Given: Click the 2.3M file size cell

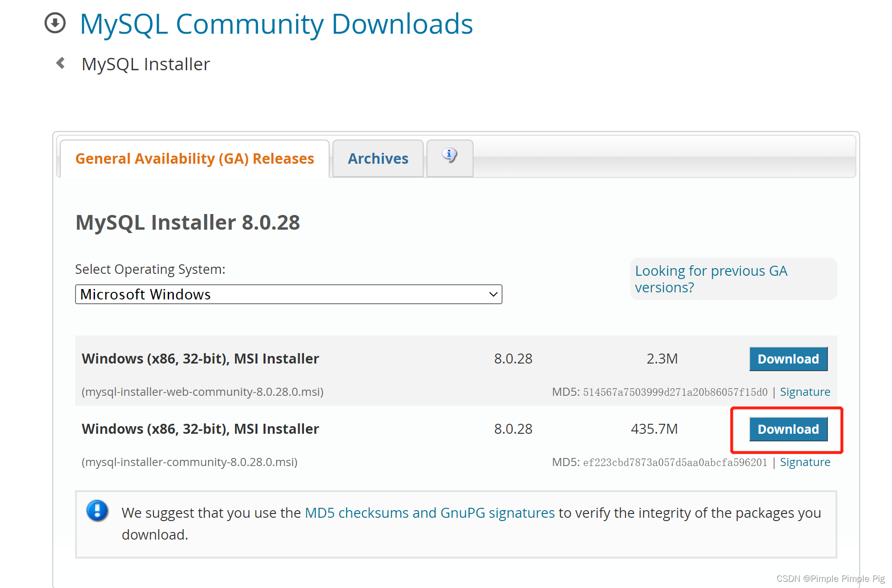Looking at the screenshot, I should click(x=662, y=359).
